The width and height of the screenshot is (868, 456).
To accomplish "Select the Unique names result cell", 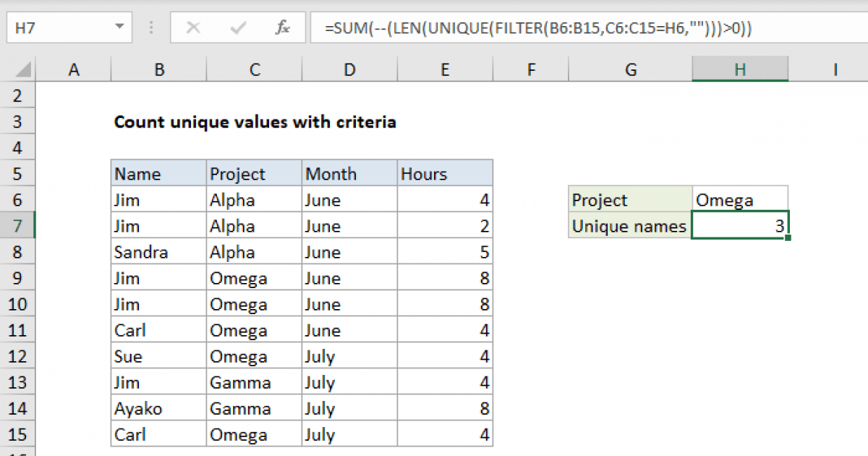I will (739, 227).
